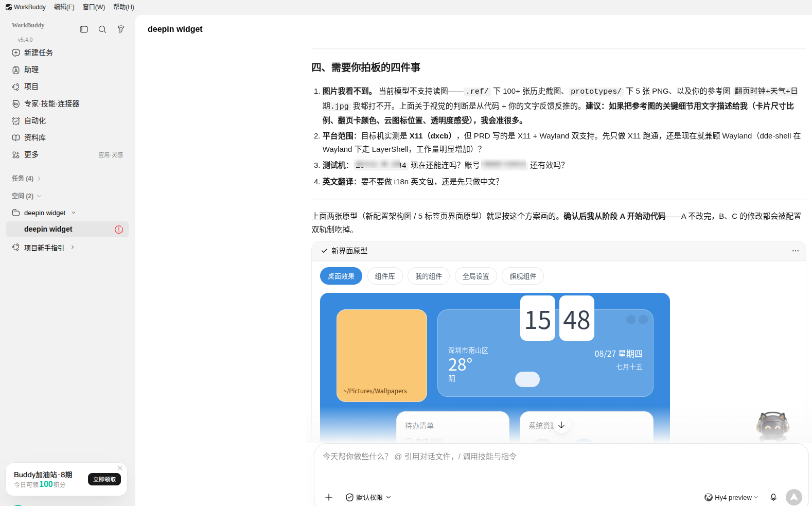Switch to the 组件库 tab
Image resolution: width=812 pixels, height=506 pixels.
pyautogui.click(x=385, y=276)
